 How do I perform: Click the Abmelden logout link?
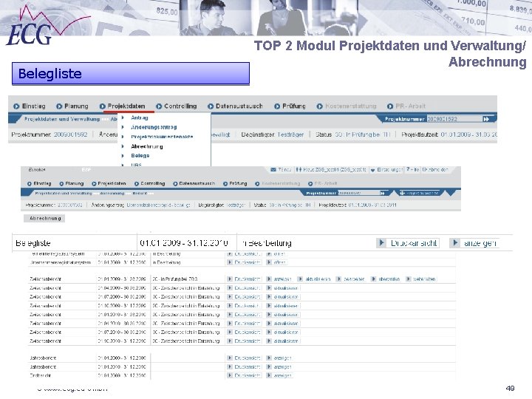tap(435, 169)
